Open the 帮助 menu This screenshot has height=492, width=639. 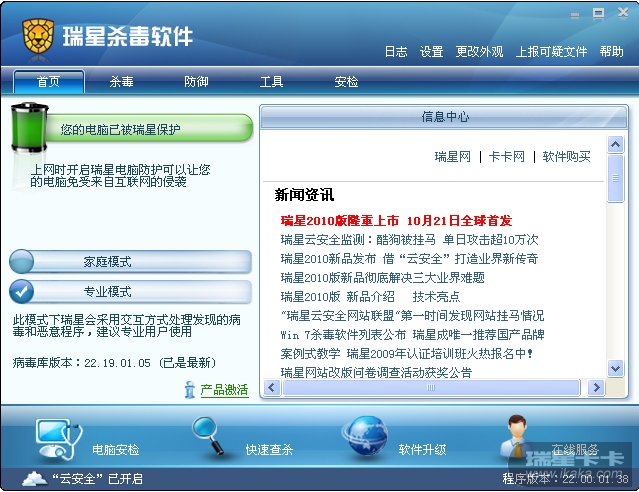click(611, 52)
